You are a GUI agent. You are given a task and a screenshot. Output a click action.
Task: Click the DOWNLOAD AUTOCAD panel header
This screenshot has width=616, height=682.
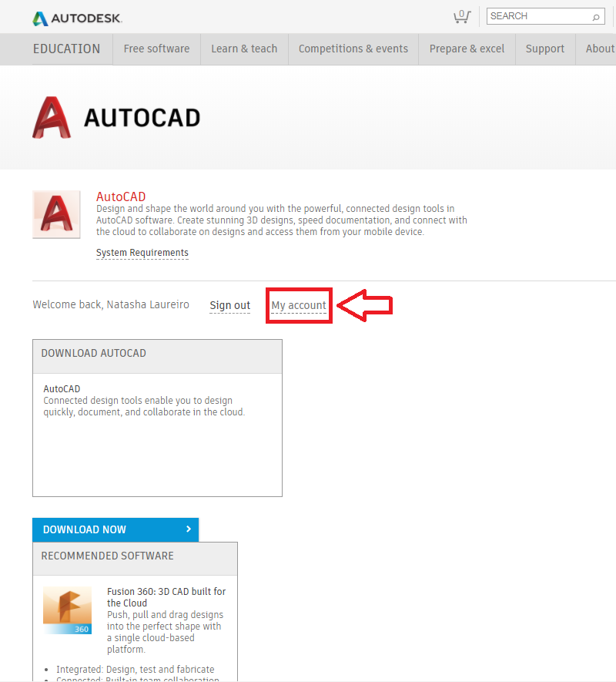[157, 356]
